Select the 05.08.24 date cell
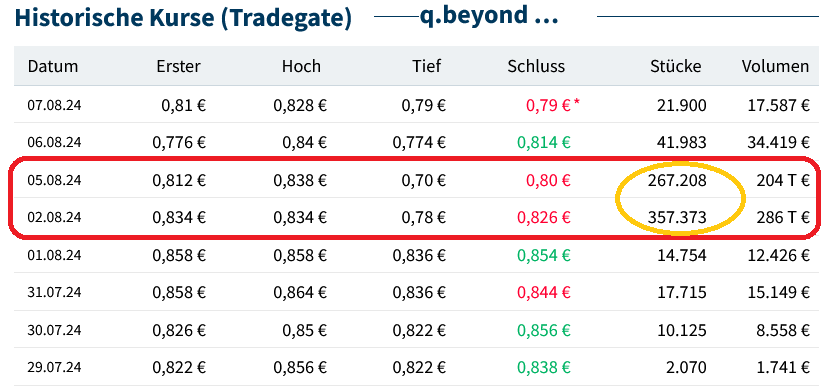 tap(54, 181)
